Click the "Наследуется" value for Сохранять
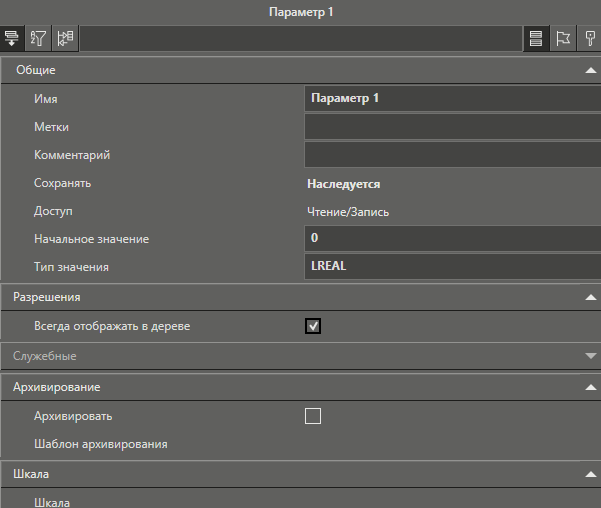Image resolution: width=601 pixels, height=508 pixels. tap(343, 184)
